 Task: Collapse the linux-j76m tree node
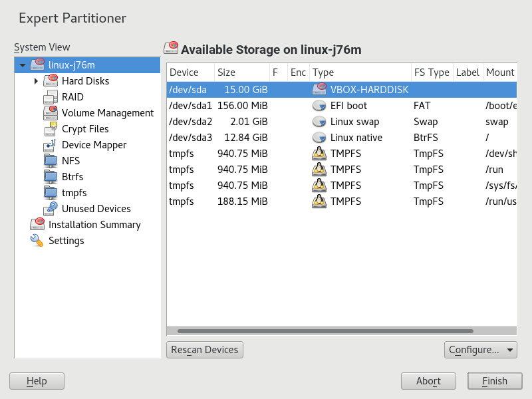coord(23,65)
